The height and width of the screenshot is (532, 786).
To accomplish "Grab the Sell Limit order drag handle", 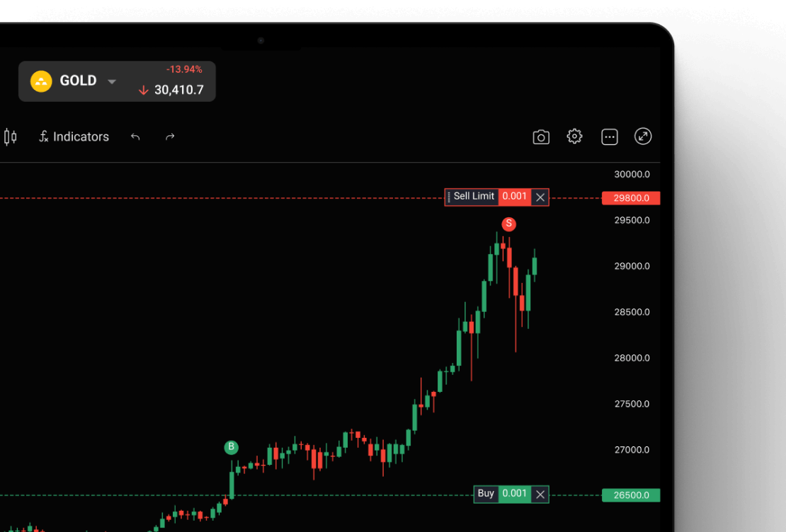I will [x=449, y=197].
